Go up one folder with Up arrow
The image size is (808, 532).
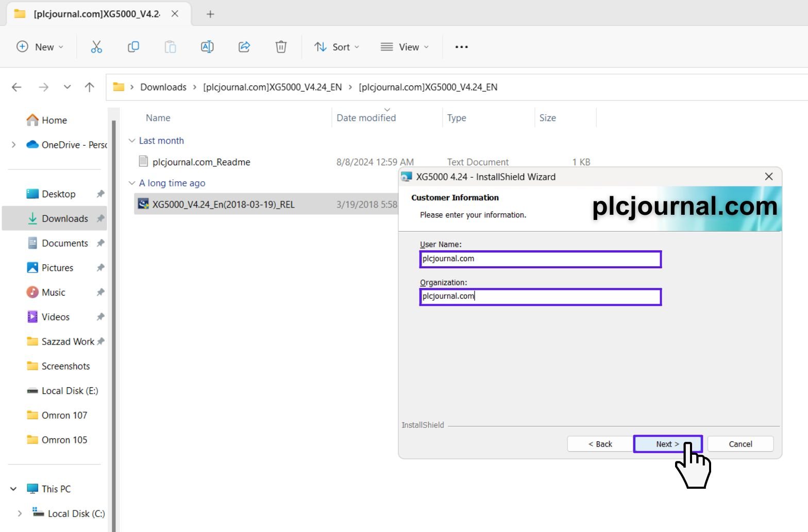(90, 87)
